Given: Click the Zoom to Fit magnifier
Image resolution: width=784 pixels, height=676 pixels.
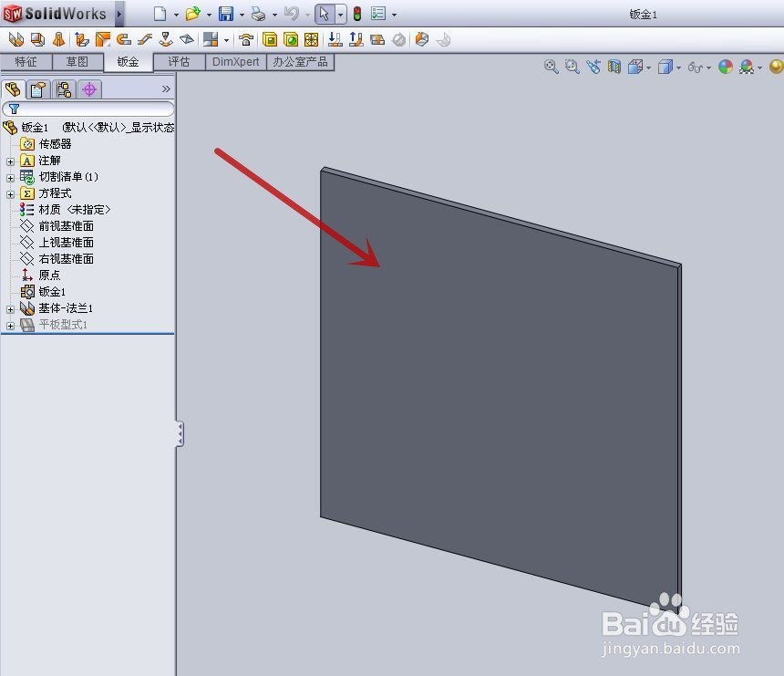Looking at the screenshot, I should (x=551, y=67).
